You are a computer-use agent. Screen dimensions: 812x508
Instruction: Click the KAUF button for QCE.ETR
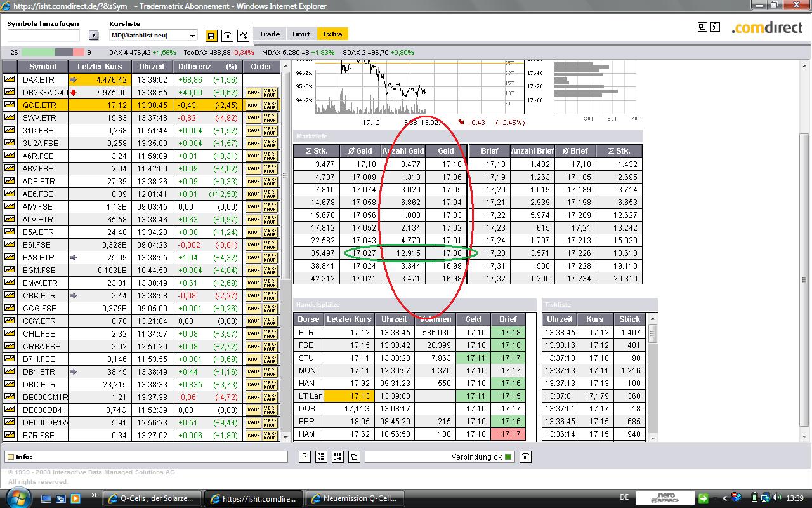click(253, 105)
